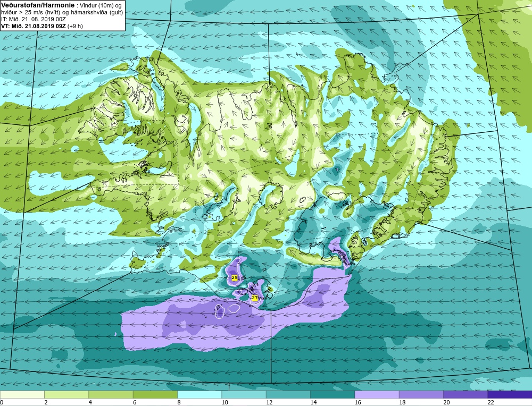Select the 8–10 m/s light cyan legend swatch
The image size is (532, 406).
coord(199,395)
